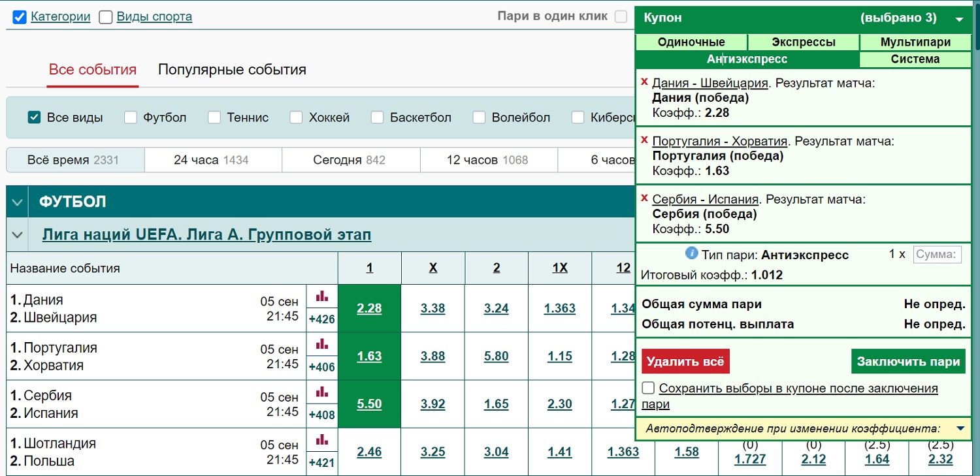Click column header 1X
Viewport: 980px width, 476px height.
click(559, 268)
